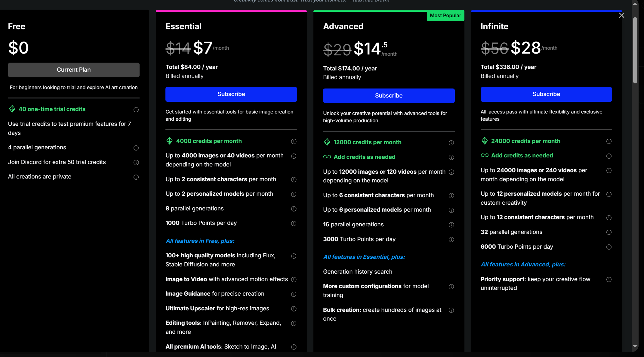Open info for All creations are private

[136, 177]
